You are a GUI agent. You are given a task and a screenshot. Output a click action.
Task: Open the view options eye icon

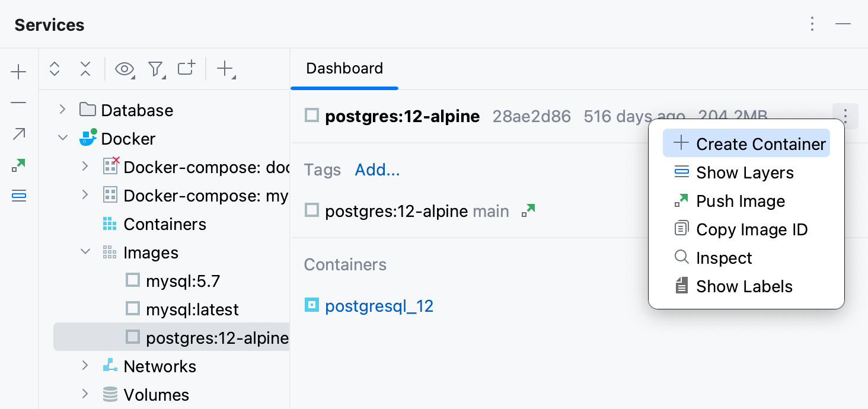tap(125, 69)
